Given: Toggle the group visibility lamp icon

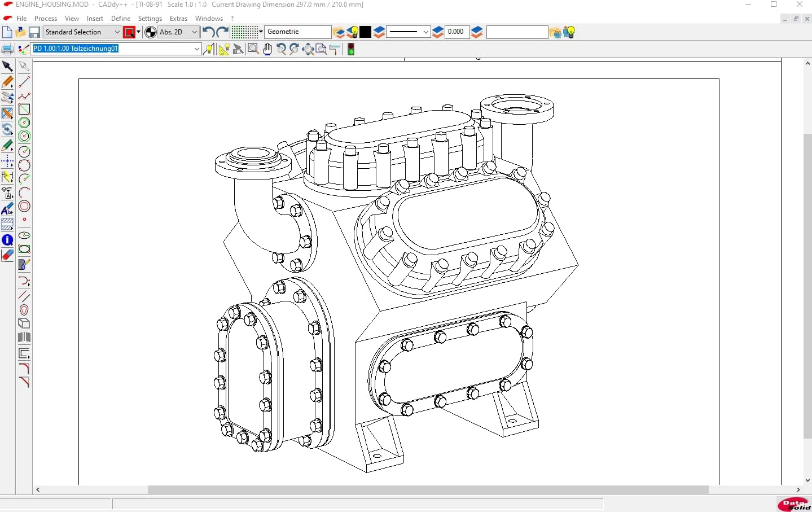Looking at the screenshot, I should coord(569,32).
